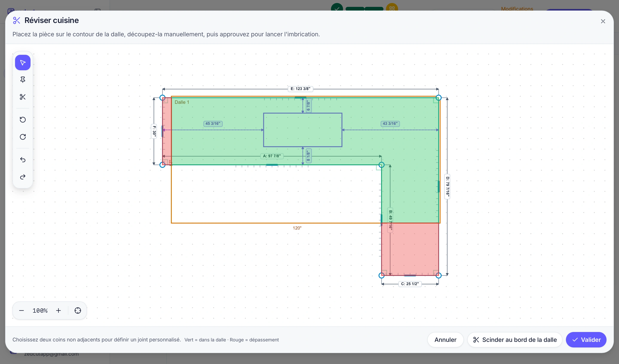
Task: Zoom in with the plus button
Action: (x=58, y=310)
